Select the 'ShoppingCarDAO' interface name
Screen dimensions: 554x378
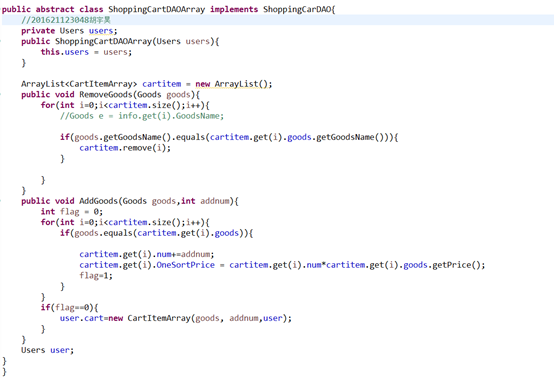[x=297, y=9]
